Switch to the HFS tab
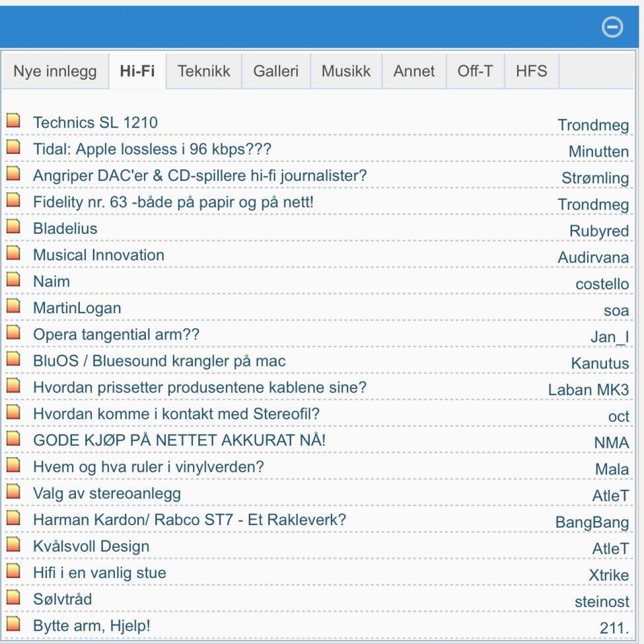Screen dimensions: 644x644 [532, 71]
